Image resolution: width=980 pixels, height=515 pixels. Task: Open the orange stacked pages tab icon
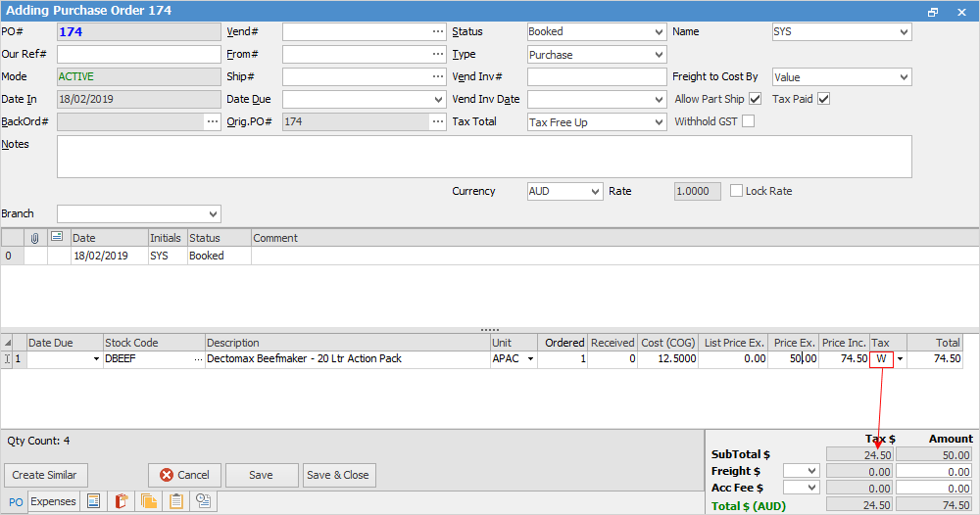tap(149, 501)
